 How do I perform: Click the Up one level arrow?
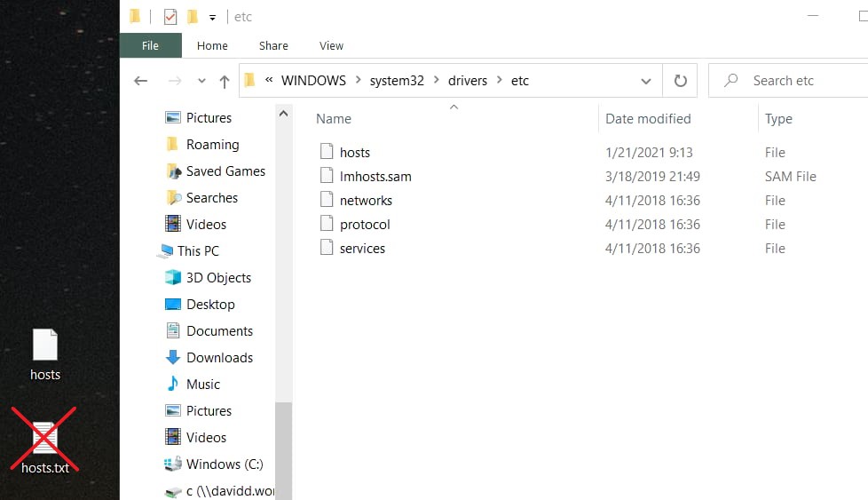coord(225,81)
